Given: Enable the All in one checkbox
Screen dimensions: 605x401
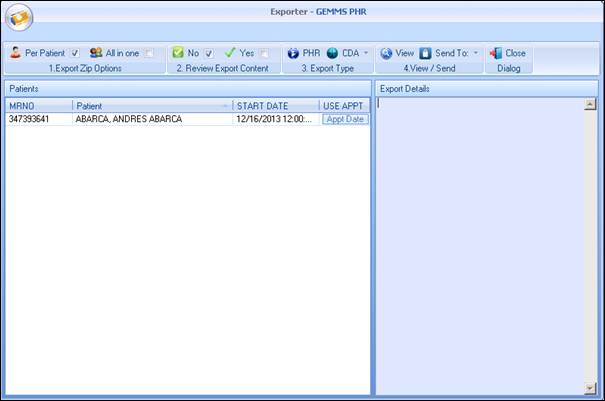Looking at the screenshot, I should 148,53.
